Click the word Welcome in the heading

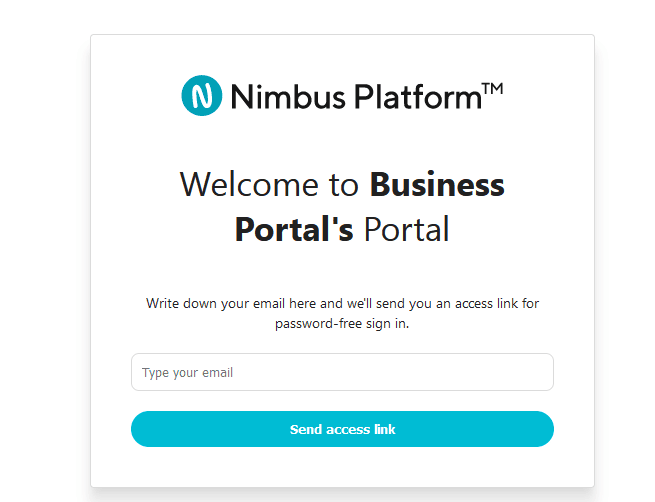point(249,184)
